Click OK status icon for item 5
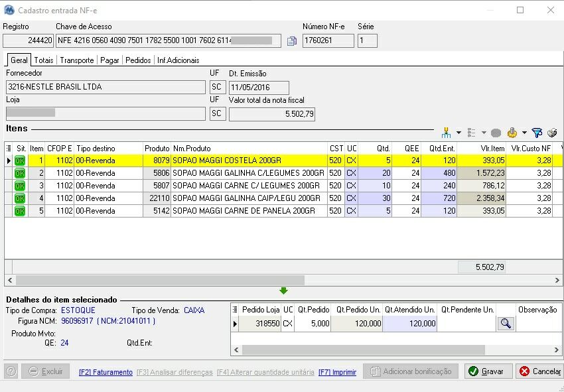Viewport: 564px width, 392px height. pyautogui.click(x=20, y=211)
